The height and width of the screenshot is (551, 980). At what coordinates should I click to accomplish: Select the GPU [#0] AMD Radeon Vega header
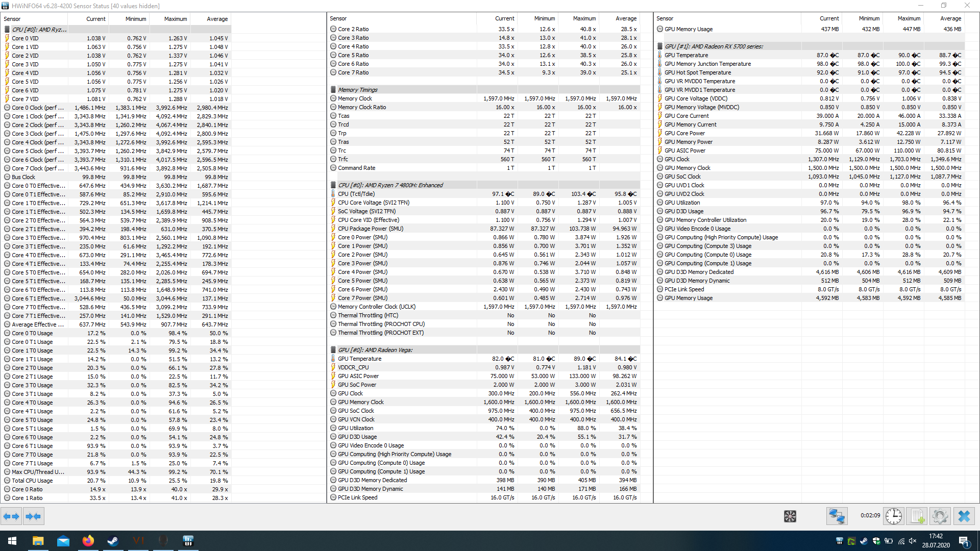[375, 350]
